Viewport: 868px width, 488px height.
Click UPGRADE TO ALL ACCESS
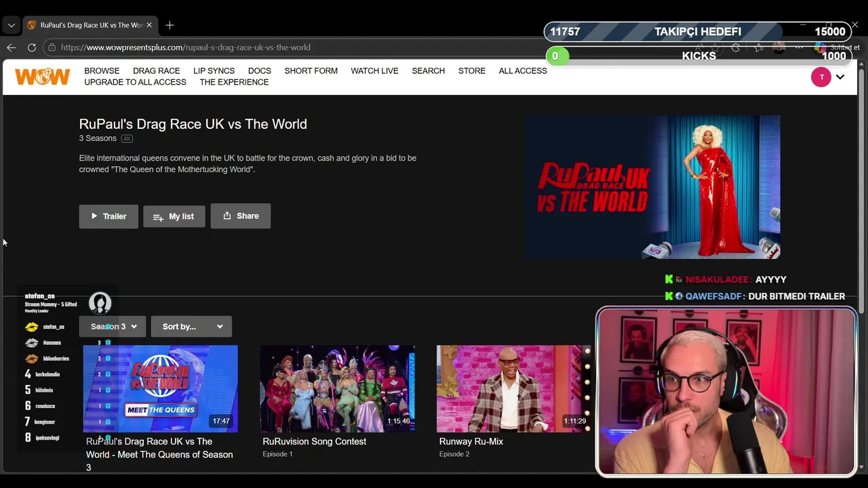pos(135,82)
